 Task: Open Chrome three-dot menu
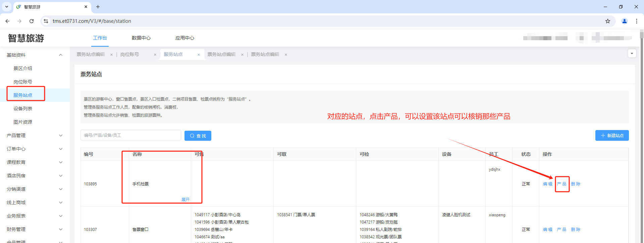[636, 21]
